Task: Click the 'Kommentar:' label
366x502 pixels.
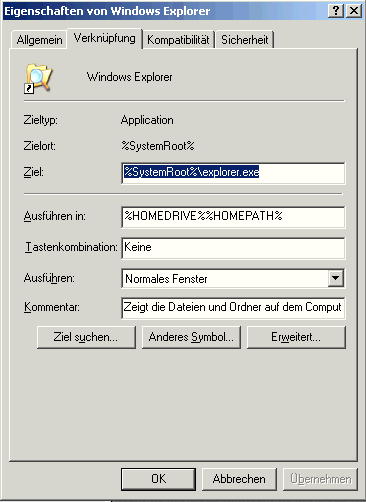Action: (52, 307)
